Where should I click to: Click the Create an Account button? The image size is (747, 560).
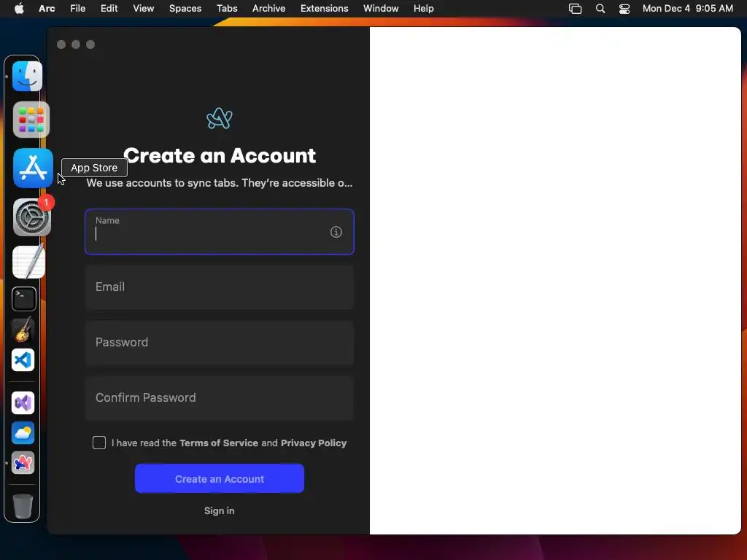coord(219,478)
